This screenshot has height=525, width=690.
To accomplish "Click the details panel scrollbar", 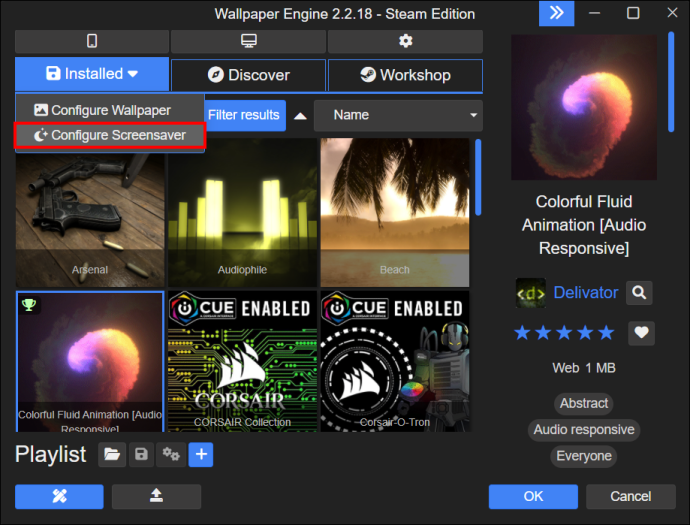I will (x=671, y=82).
